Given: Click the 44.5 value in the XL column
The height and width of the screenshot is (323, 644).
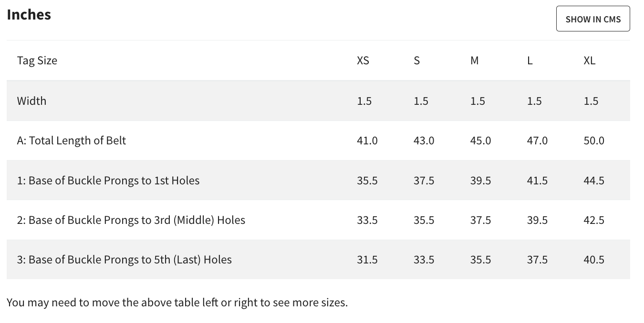Looking at the screenshot, I should point(594,181).
